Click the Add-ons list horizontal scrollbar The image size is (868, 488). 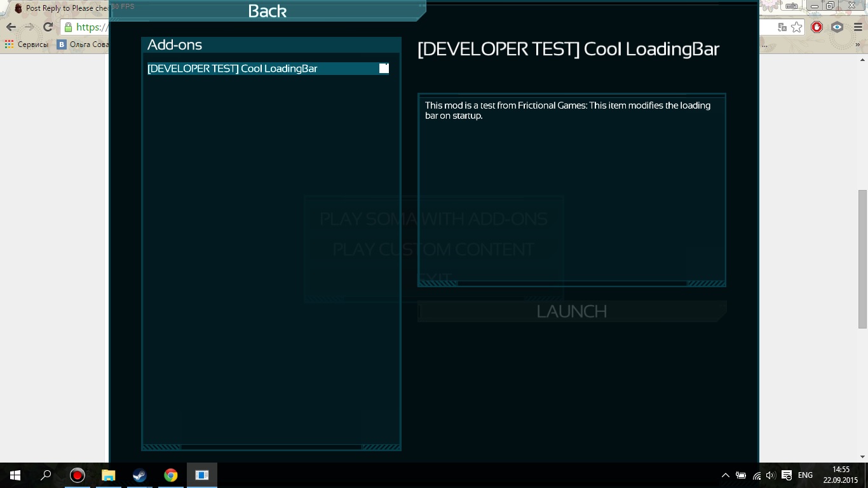click(x=271, y=447)
